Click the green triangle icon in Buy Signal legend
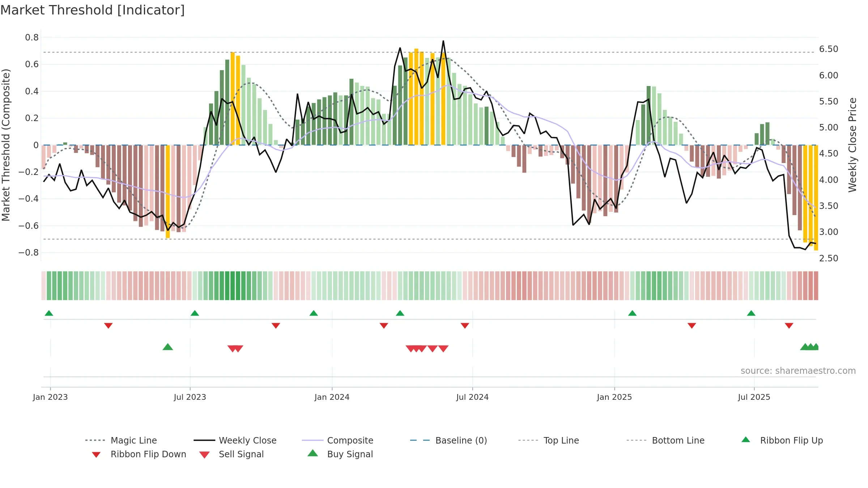This screenshot has width=868, height=488. pos(313,453)
